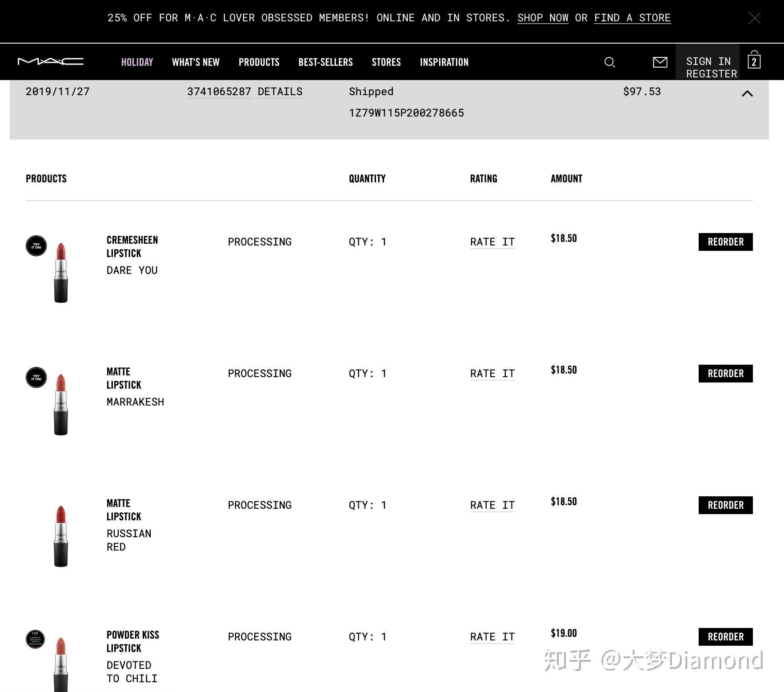Screen dimensions: 784x692
Task: Click Powder Kiss Lipstick product name
Action: coord(133,641)
